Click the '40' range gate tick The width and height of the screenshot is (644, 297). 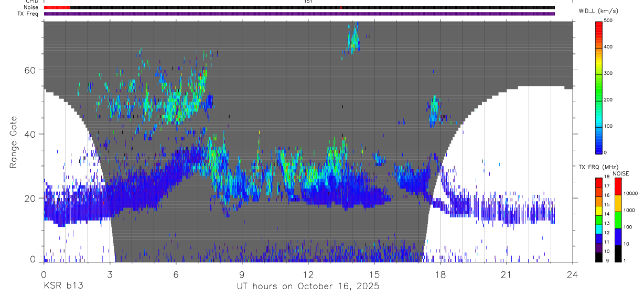31,134
